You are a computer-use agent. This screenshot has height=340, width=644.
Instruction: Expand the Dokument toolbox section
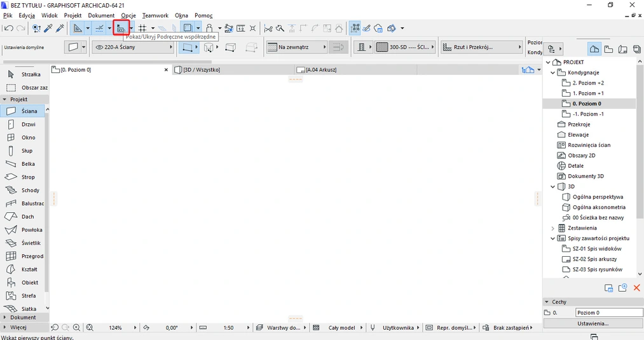[25, 317]
